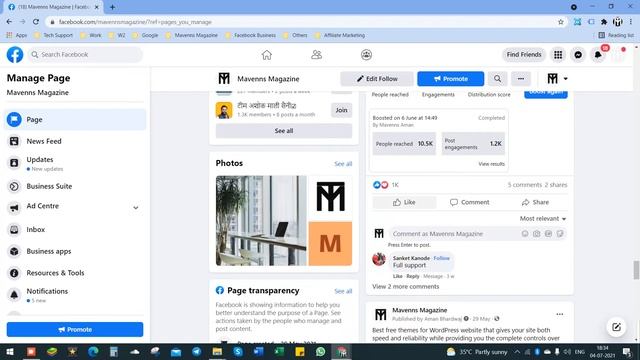Bookmark this page with the star icon
The height and width of the screenshot is (360, 640).
point(561,22)
